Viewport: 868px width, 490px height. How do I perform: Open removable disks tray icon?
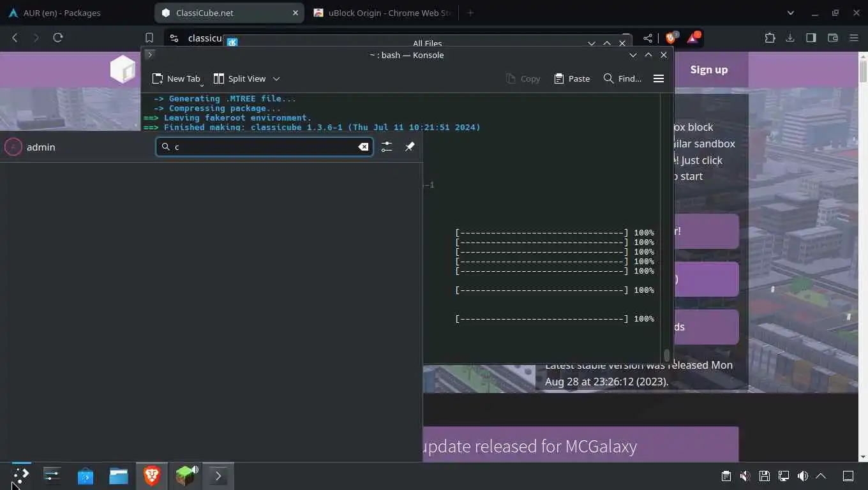pos(764,476)
